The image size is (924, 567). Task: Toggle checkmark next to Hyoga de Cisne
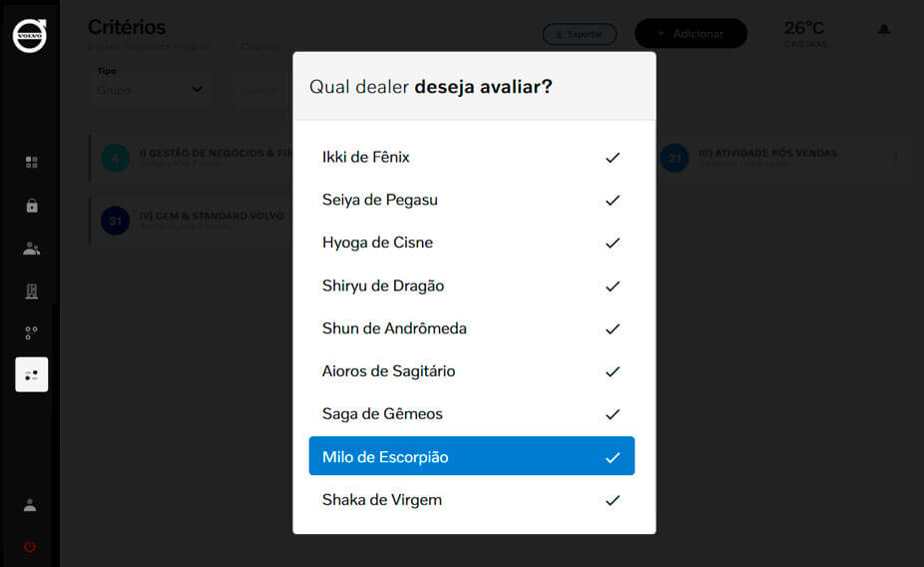(x=613, y=244)
